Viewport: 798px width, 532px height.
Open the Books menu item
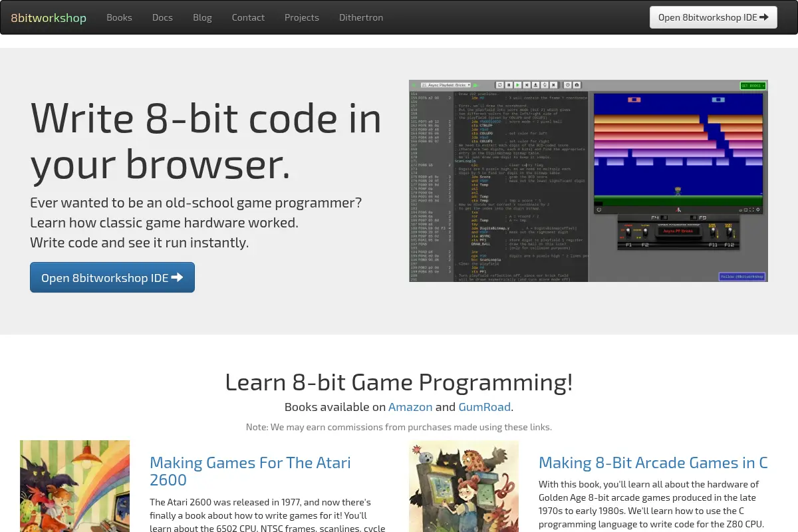(x=119, y=18)
